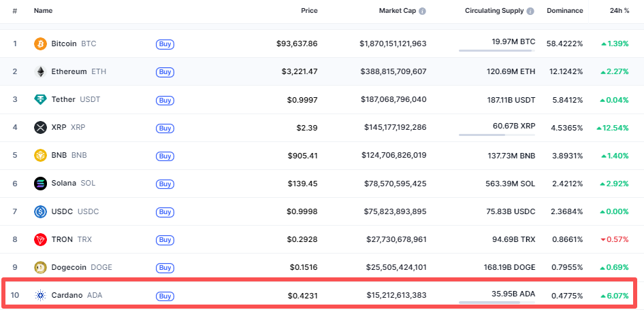Click the Solana logo icon

[x=41, y=184]
